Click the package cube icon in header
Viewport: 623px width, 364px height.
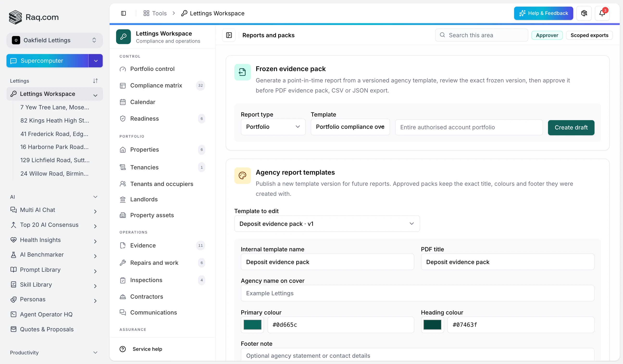(584, 13)
